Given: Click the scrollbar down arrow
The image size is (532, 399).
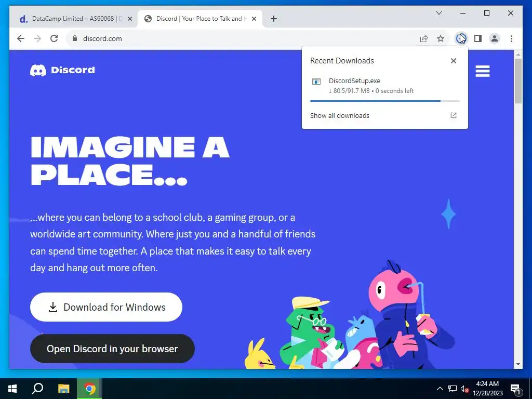Looking at the screenshot, I should click(518, 364).
